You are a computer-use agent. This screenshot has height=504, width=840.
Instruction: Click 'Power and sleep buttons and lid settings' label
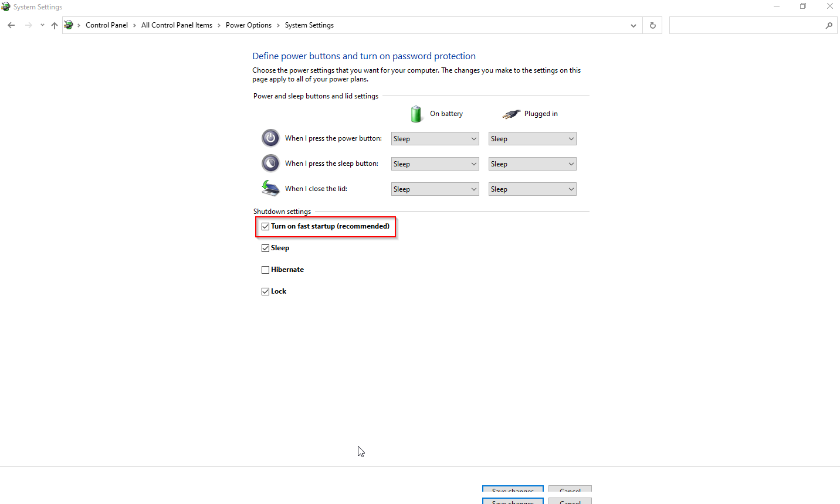pyautogui.click(x=316, y=96)
